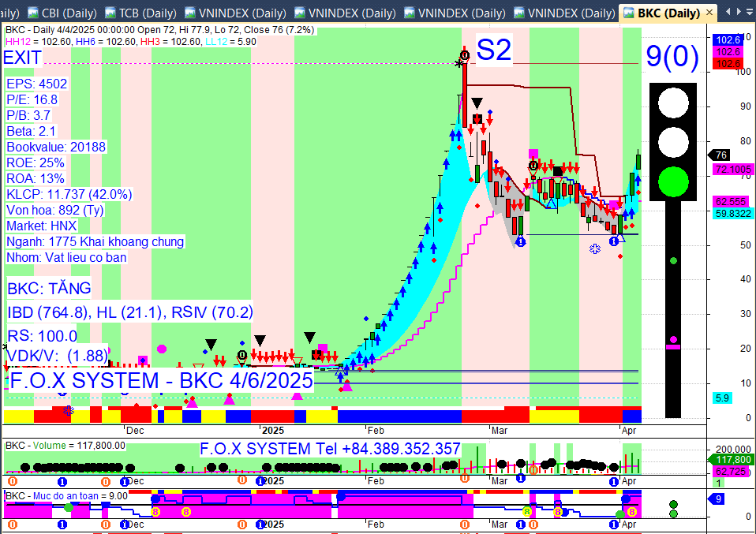Viewport: 756px width, 534px height.
Task: Select Nhom: Vat lieu co ban
Action: pyautogui.click(x=66, y=258)
